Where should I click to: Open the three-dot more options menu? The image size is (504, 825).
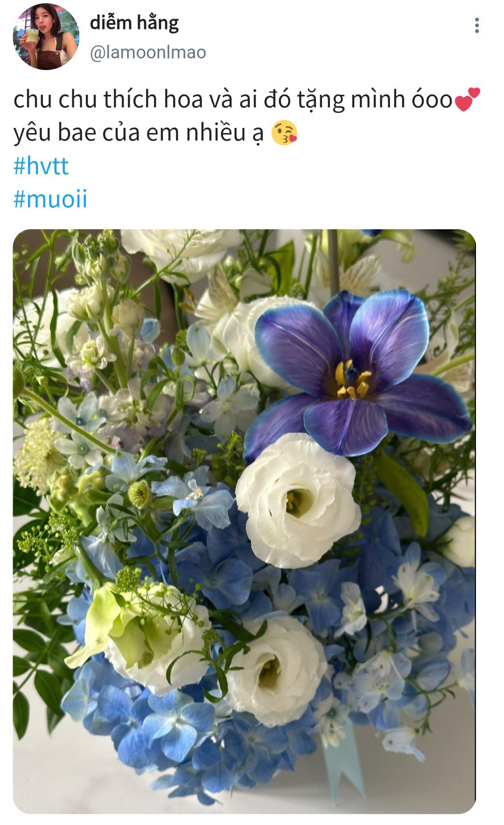coord(476,25)
